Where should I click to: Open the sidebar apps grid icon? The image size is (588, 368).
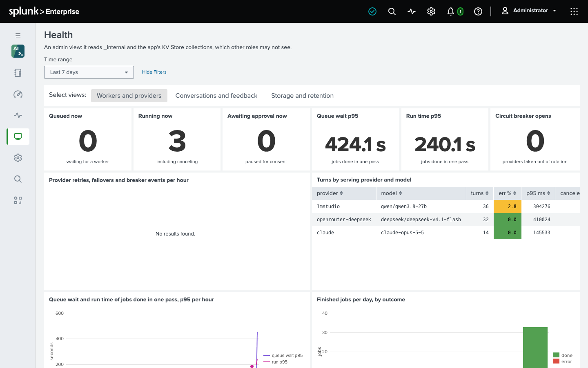[x=18, y=200]
